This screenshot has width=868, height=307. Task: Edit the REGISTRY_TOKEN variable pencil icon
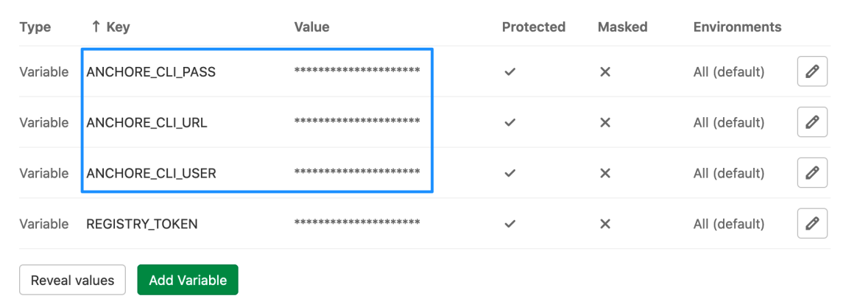[x=812, y=223]
